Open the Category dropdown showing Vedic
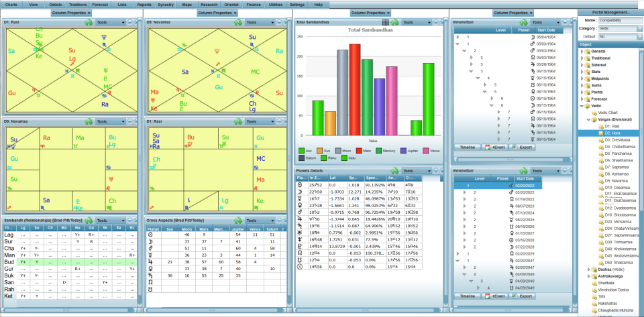The height and width of the screenshot is (317, 644). (x=639, y=28)
